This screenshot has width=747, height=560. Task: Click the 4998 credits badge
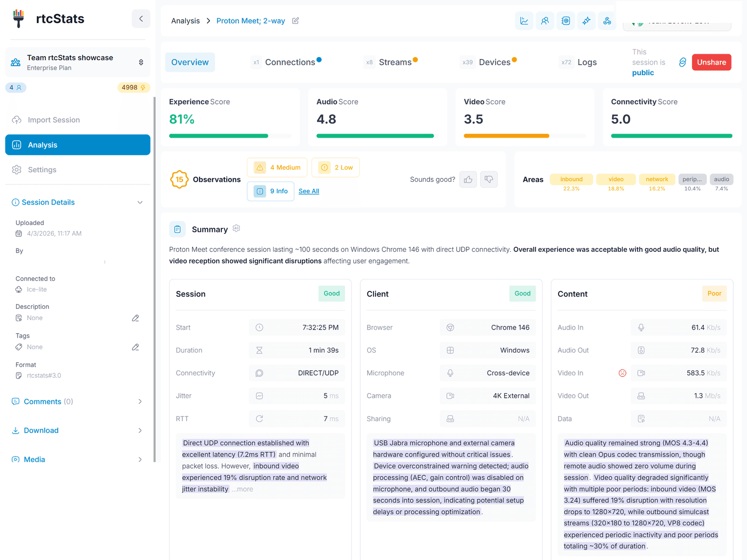click(133, 87)
